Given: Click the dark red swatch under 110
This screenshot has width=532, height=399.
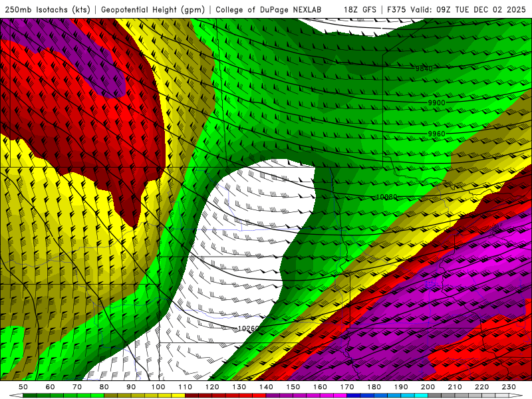Looking at the screenshot, I should (x=192, y=396).
